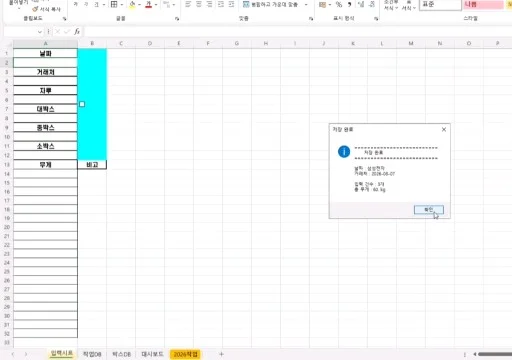Viewport: 512px width, 360px height.
Task: Confirm the save-complete dialog with 확인
Action: (429, 210)
